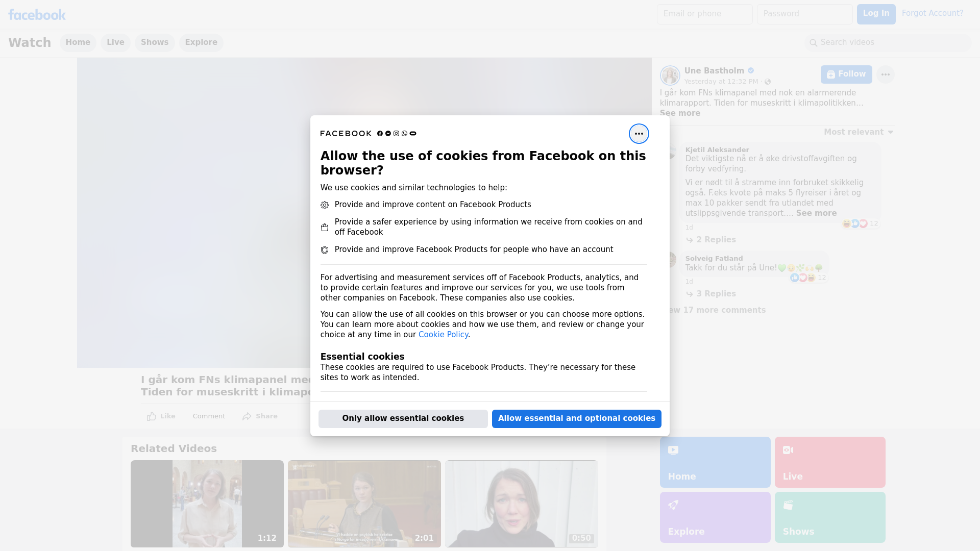Click the Share arrow icon

[247, 416]
